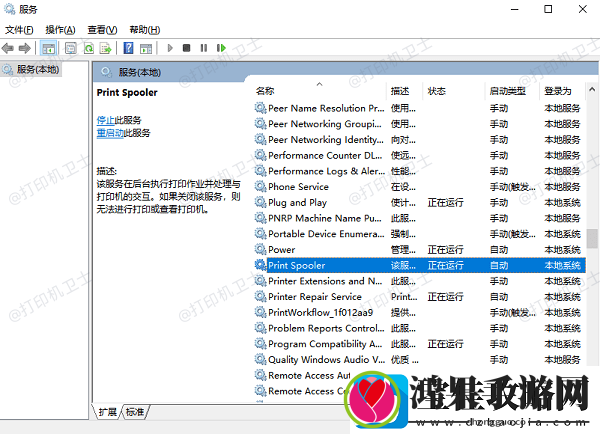
Task: Click gear icon of PrintWorkflow_1f012aa9 row
Action: (260, 312)
